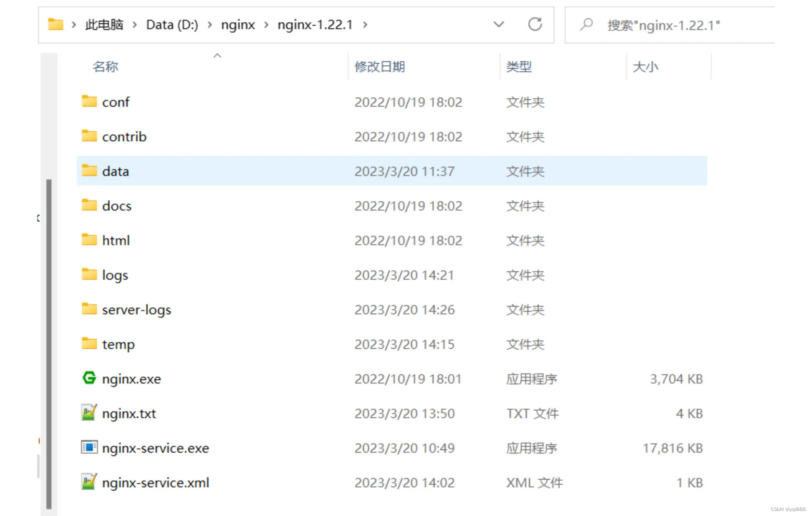Click the conf folder icon

(89, 101)
